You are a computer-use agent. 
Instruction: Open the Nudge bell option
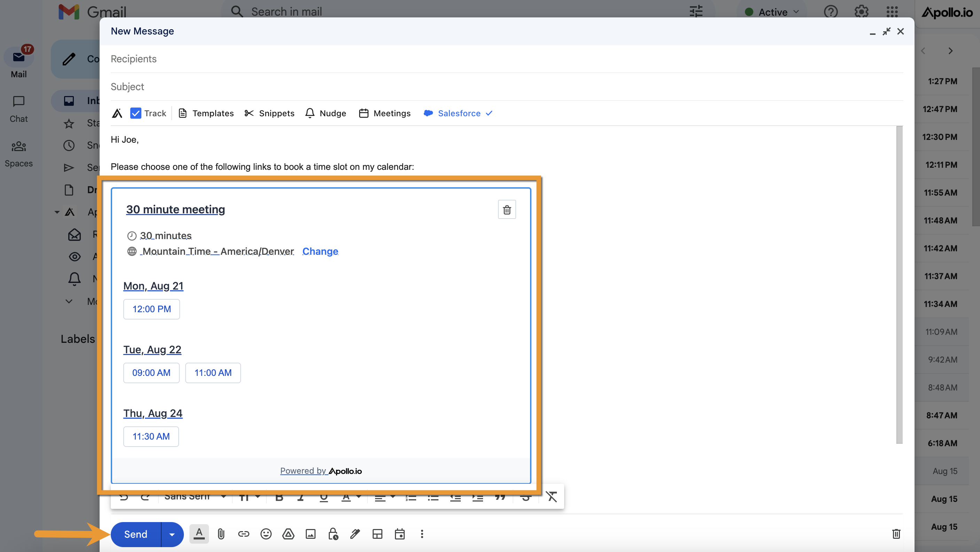coord(326,113)
